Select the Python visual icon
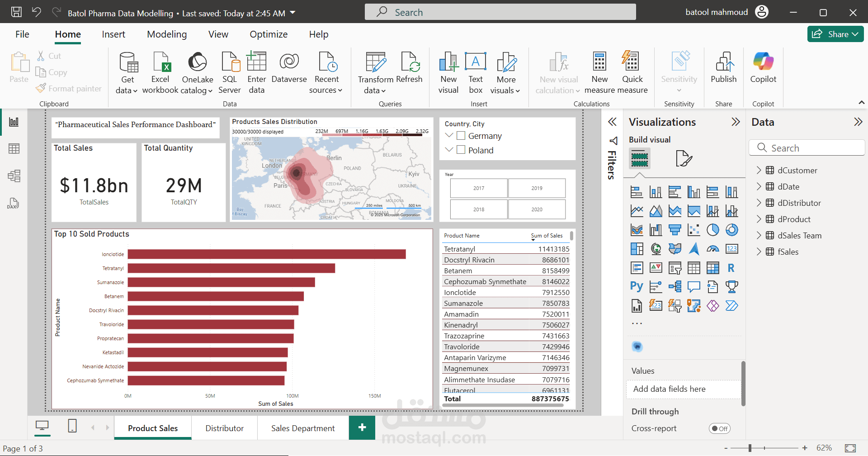 (637, 286)
